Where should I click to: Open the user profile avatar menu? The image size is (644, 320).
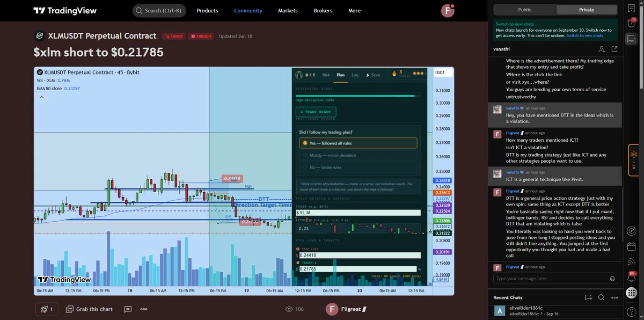448,10
